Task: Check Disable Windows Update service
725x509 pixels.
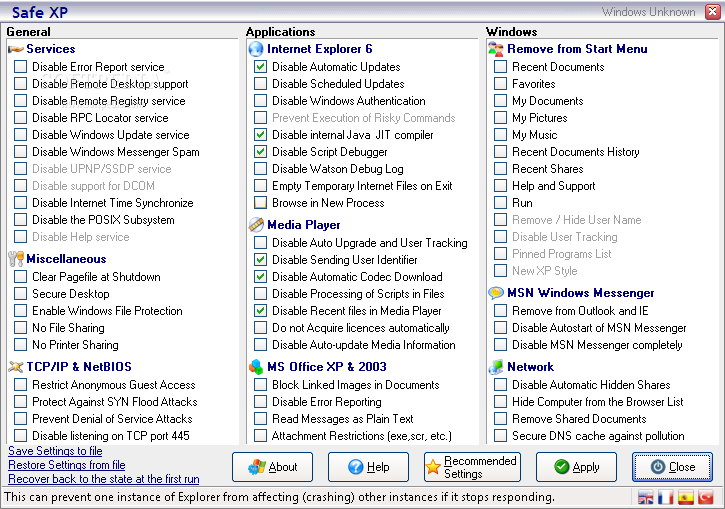Action: [20, 135]
